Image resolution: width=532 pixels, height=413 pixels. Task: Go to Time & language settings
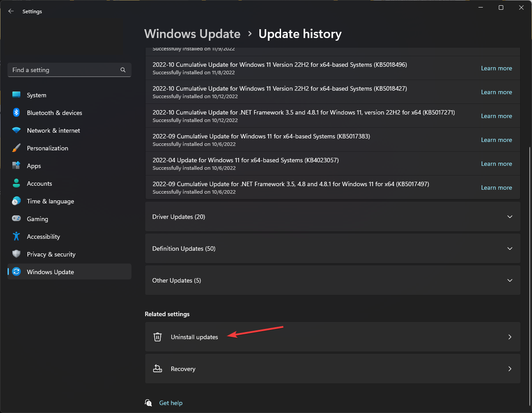click(50, 201)
